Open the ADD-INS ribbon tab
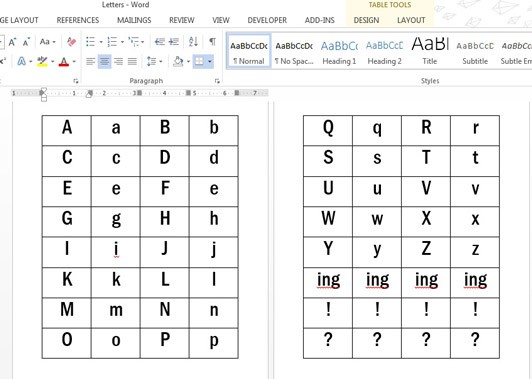The height and width of the screenshot is (379, 532). pyautogui.click(x=319, y=20)
